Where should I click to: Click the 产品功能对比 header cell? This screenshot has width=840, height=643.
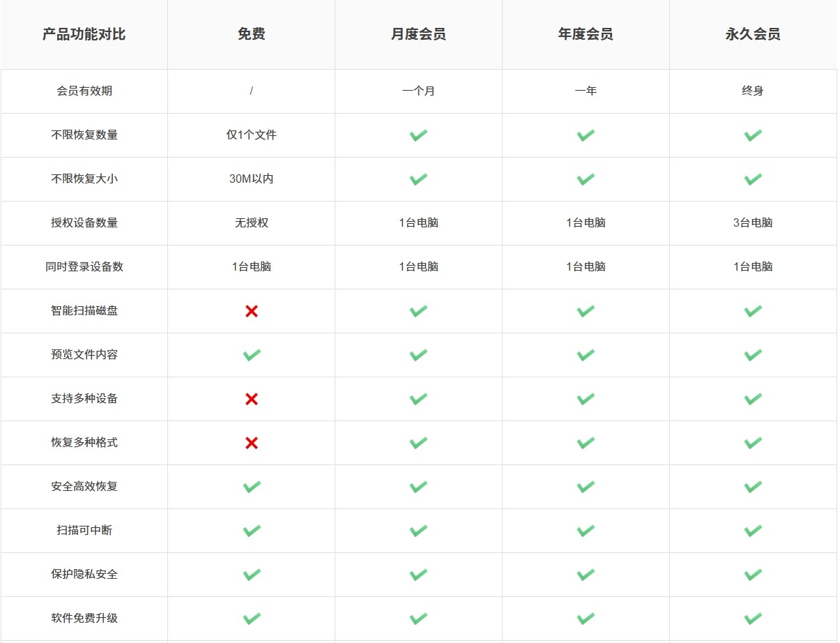[84, 34]
